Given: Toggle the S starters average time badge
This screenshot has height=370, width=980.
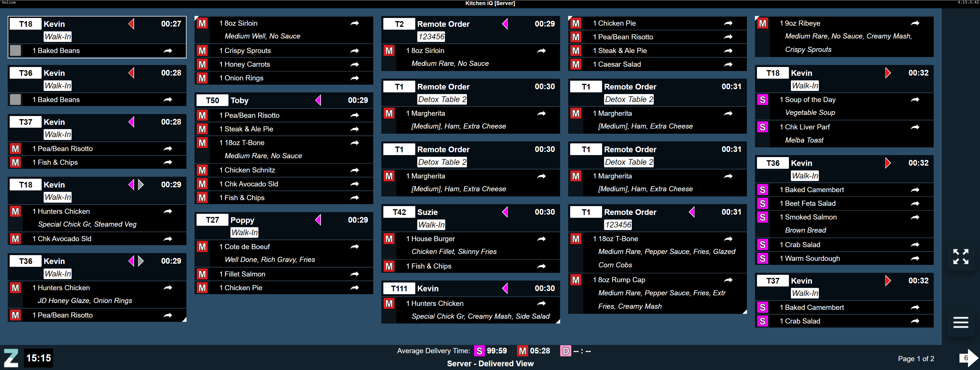Looking at the screenshot, I should (479, 351).
